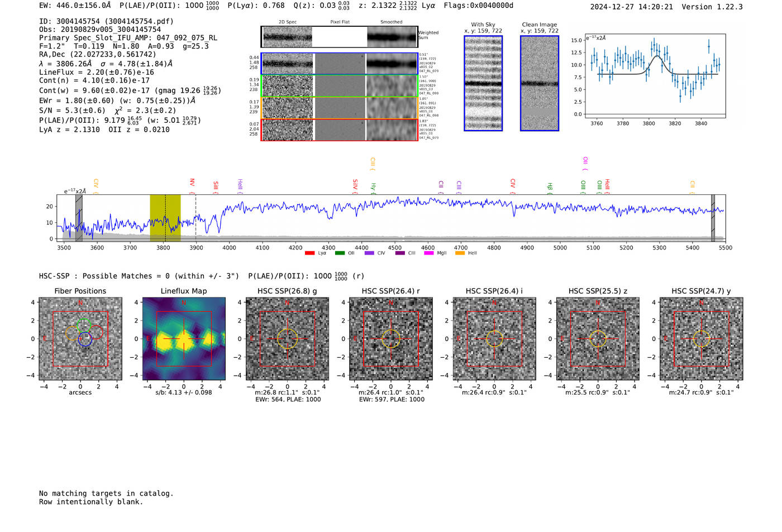Select the CIV legend color swatch
Screen dimensions: 782x532
click(369, 253)
